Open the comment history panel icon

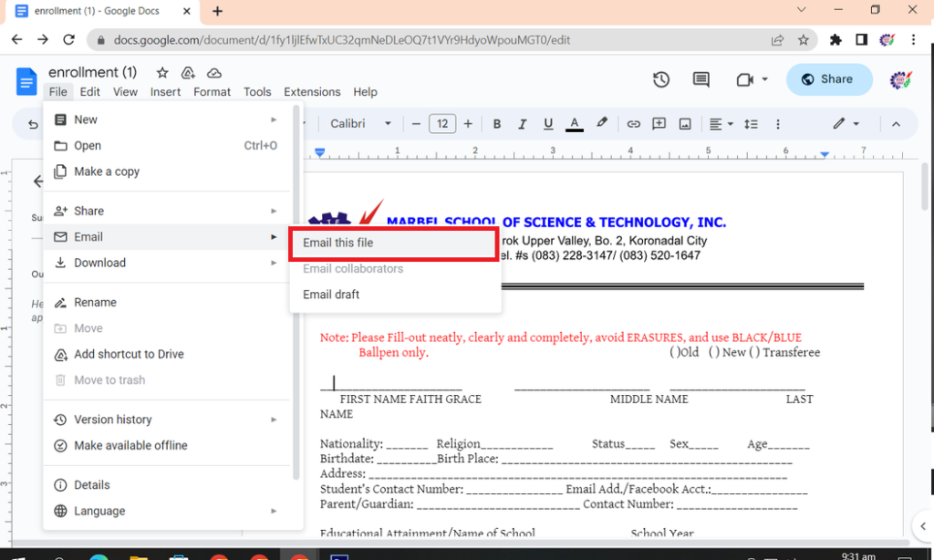(700, 79)
